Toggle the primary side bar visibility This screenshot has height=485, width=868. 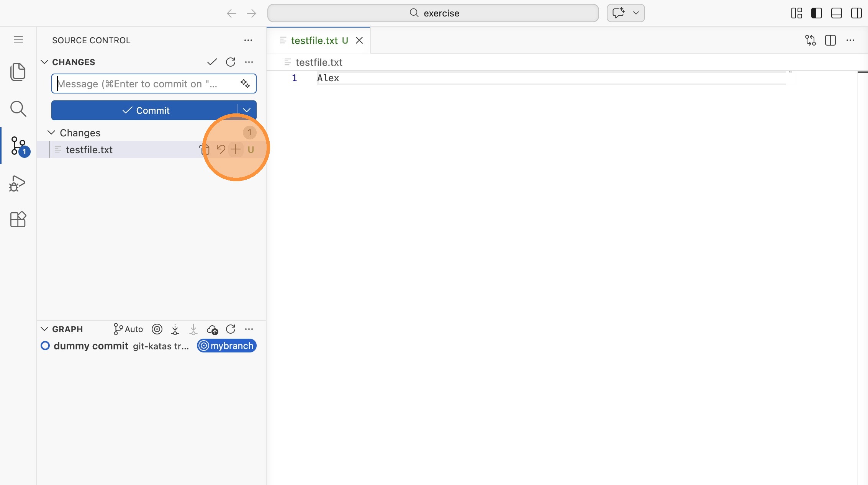(816, 13)
